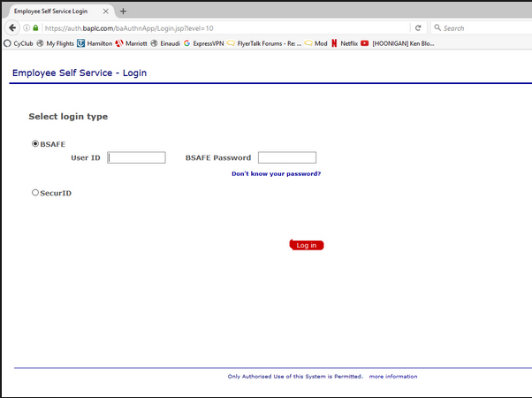The height and width of the screenshot is (398, 532).
Task: Open the FlyerTalk Forums bookmark
Action: (264, 43)
